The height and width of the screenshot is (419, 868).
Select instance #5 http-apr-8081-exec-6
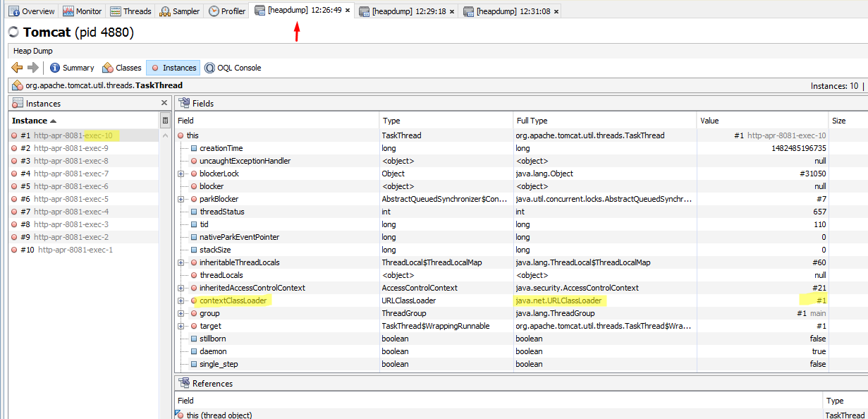click(x=83, y=186)
